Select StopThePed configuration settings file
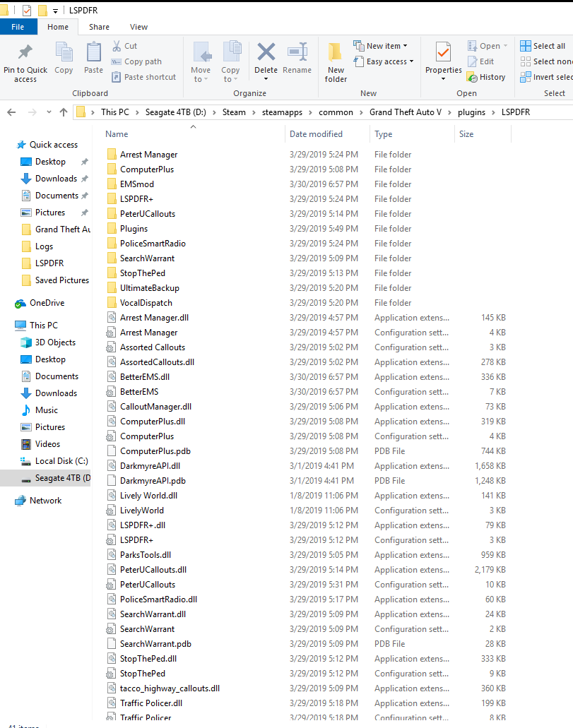This screenshot has height=728, width=573. [x=142, y=673]
